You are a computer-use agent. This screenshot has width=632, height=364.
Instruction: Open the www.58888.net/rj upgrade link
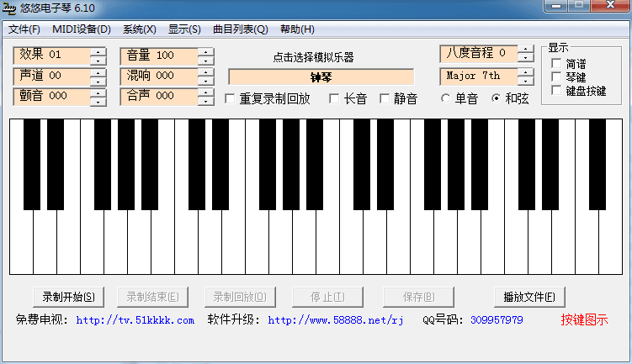[x=335, y=320]
